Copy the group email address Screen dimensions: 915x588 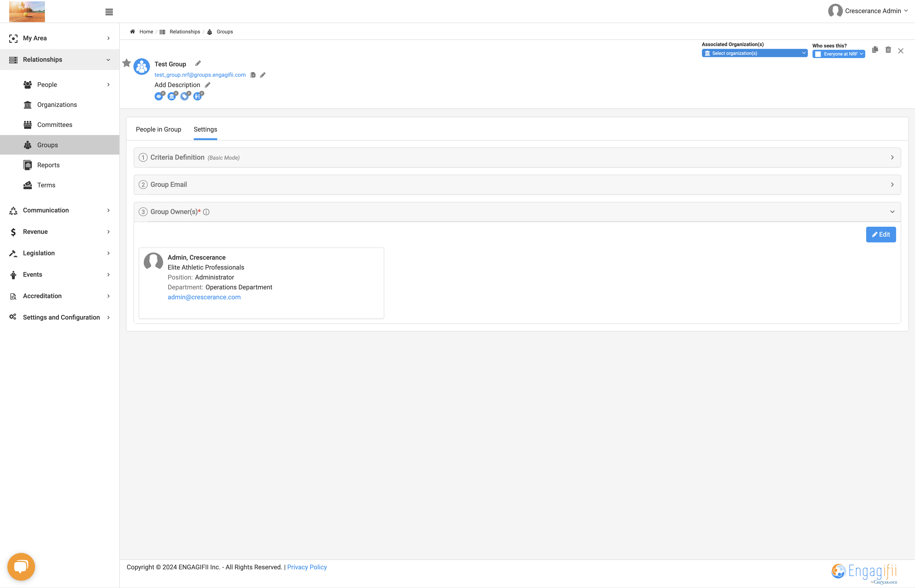tap(253, 75)
